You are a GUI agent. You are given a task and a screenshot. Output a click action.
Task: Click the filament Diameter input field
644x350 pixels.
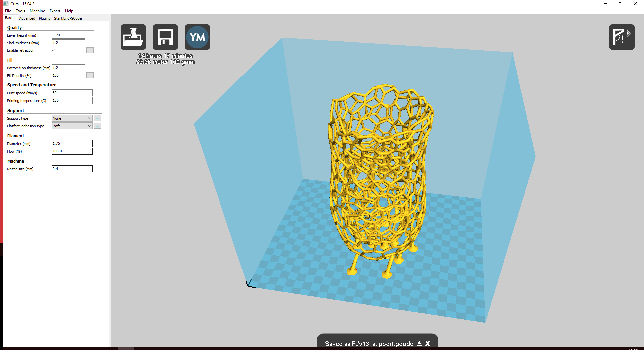tap(72, 143)
